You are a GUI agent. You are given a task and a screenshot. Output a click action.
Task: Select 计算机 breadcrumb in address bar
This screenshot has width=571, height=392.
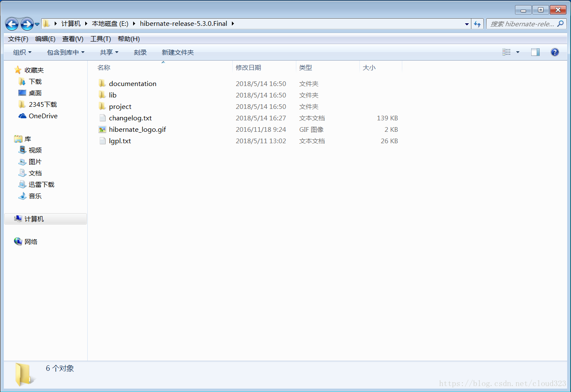point(71,24)
